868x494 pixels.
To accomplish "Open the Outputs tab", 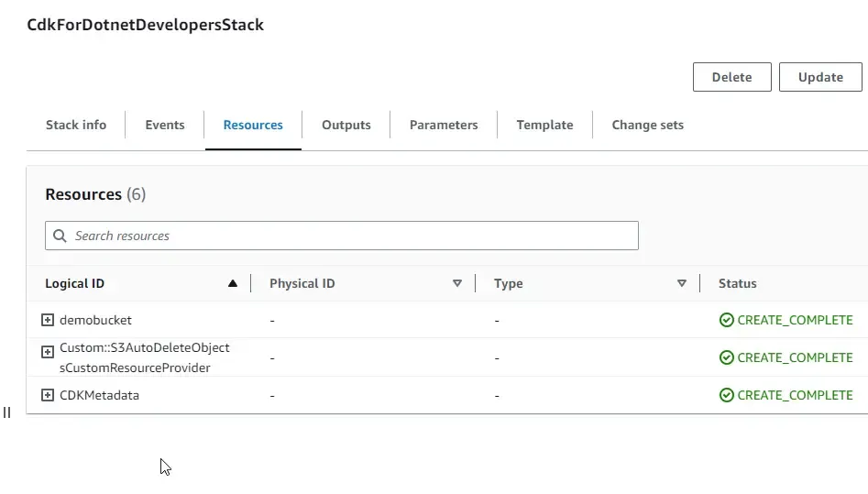I will 346,126.
